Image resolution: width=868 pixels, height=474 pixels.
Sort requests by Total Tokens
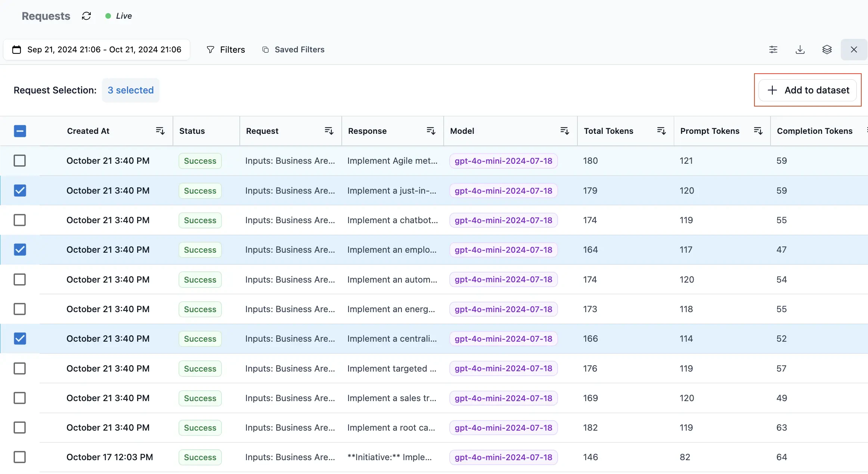(x=661, y=130)
